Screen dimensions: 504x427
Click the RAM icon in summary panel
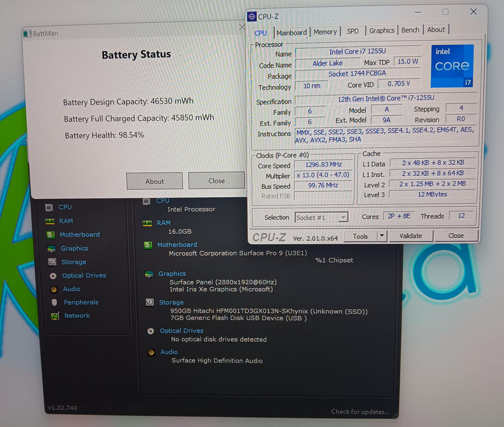(147, 223)
